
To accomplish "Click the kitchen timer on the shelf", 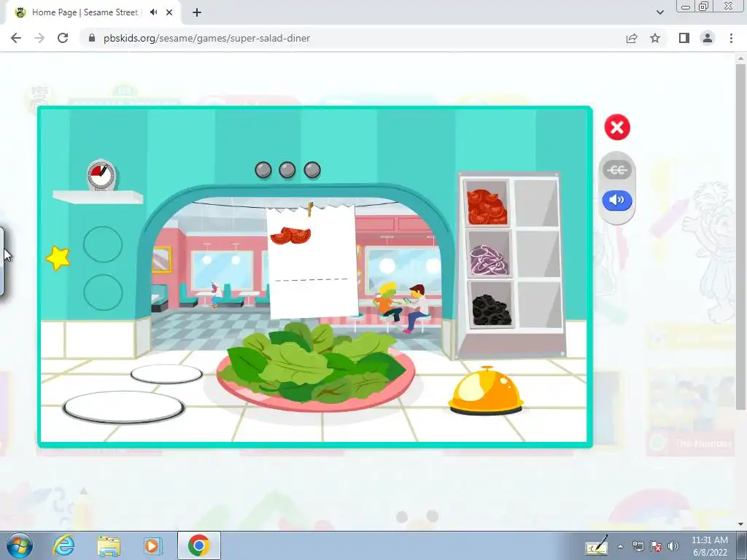I will click(x=101, y=176).
